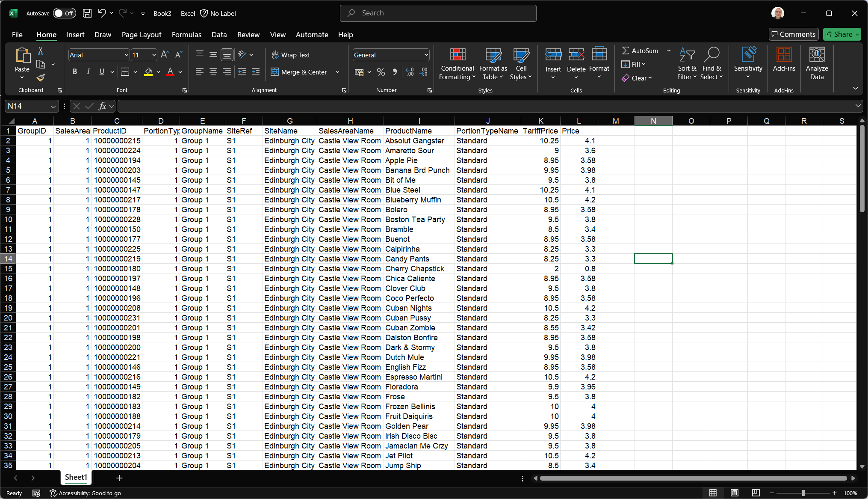Click the Analyze Data icon

tap(817, 64)
